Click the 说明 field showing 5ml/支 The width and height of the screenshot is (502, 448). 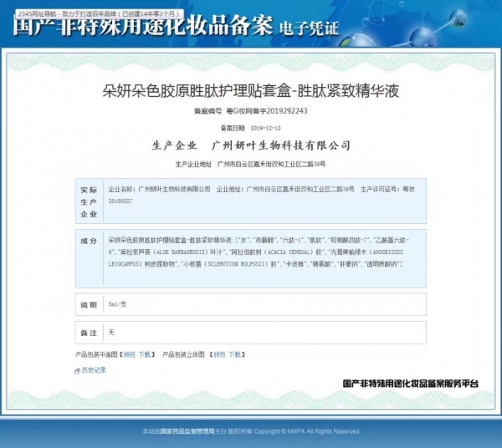[116, 304]
